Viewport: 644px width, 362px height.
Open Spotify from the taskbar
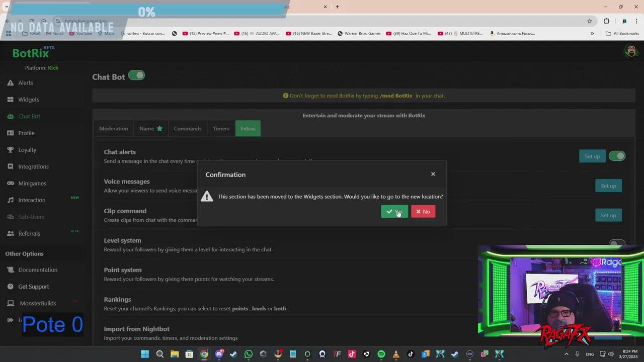click(x=381, y=354)
